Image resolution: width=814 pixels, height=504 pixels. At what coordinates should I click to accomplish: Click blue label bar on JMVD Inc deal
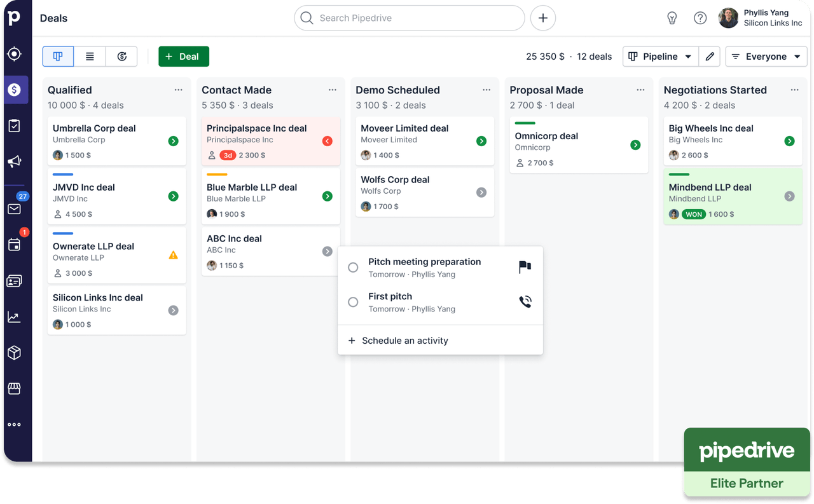point(63,175)
